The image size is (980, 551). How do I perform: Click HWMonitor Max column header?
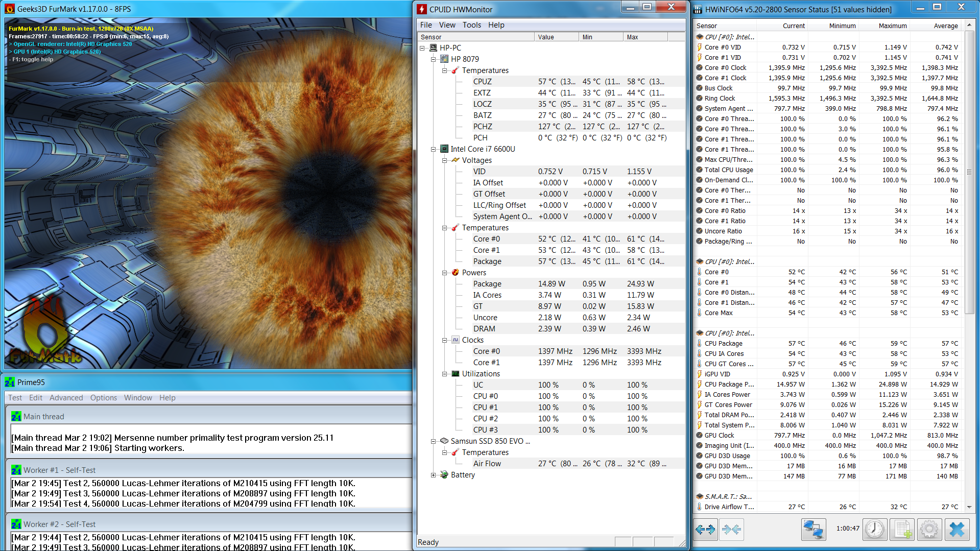pyautogui.click(x=646, y=37)
